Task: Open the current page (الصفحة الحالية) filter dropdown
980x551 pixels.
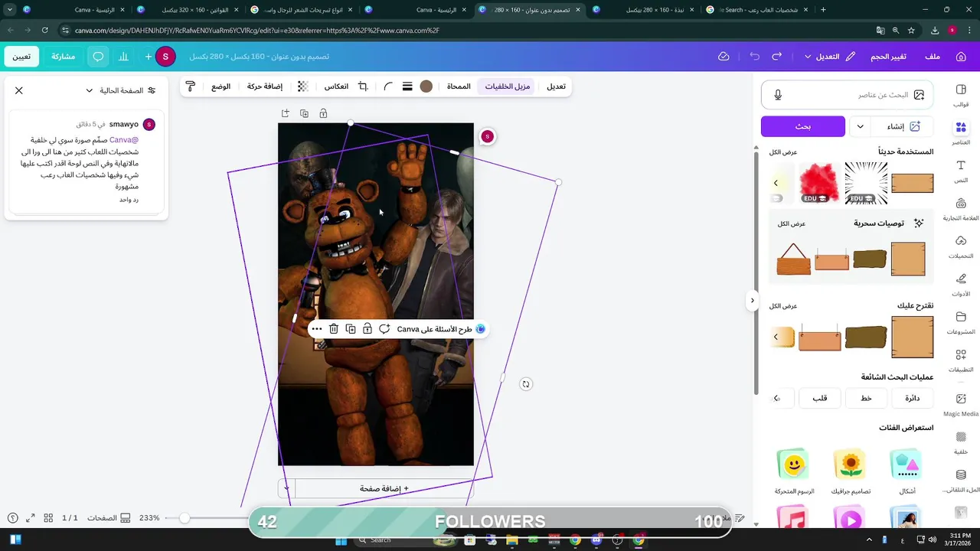Action: 120,90
